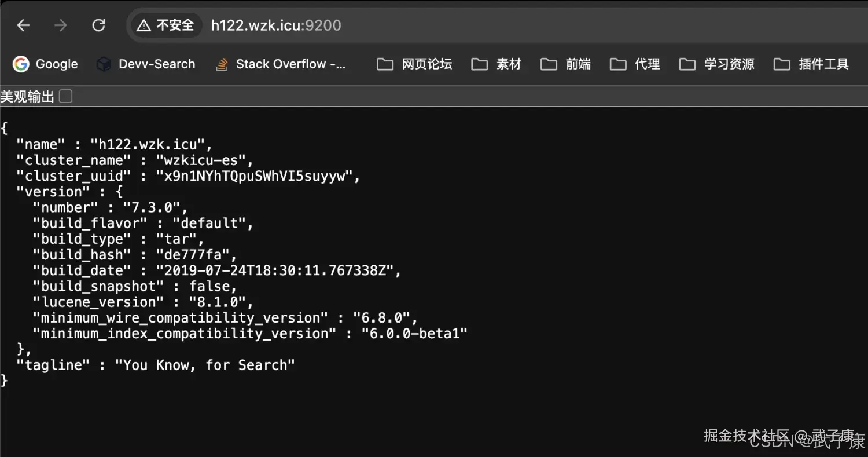Viewport: 868px width, 457px height.
Task: Click the back navigation arrow
Action: click(x=23, y=25)
